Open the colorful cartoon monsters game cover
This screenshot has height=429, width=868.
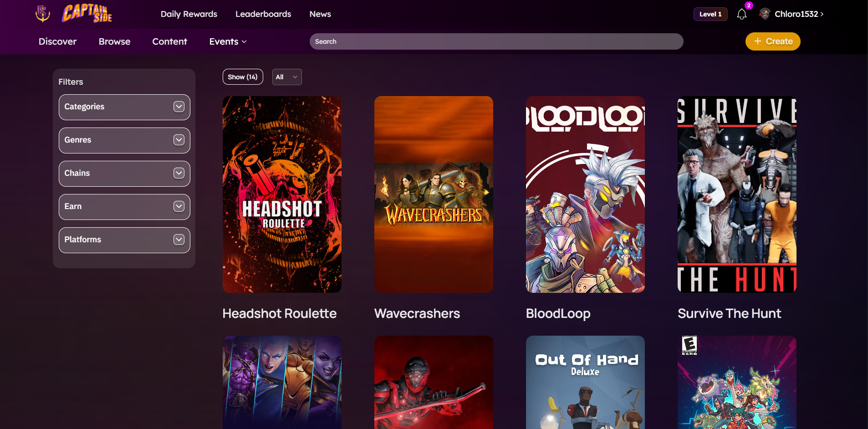click(x=737, y=383)
